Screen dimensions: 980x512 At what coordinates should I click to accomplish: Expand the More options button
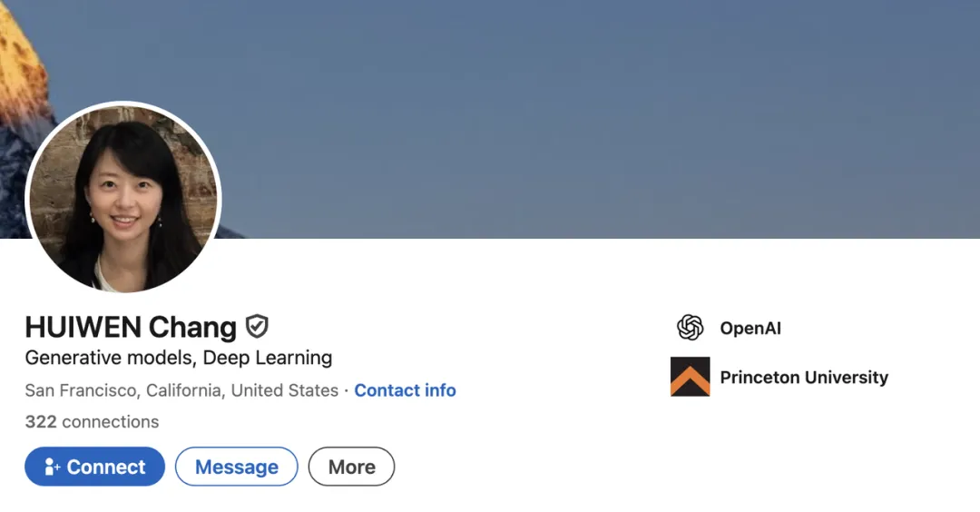(x=351, y=467)
